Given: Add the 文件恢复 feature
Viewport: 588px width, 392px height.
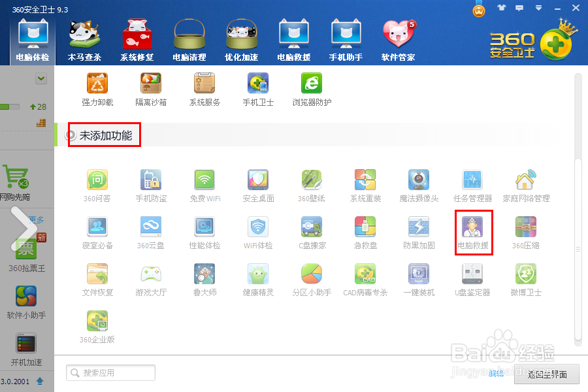Looking at the screenshot, I should (97, 280).
